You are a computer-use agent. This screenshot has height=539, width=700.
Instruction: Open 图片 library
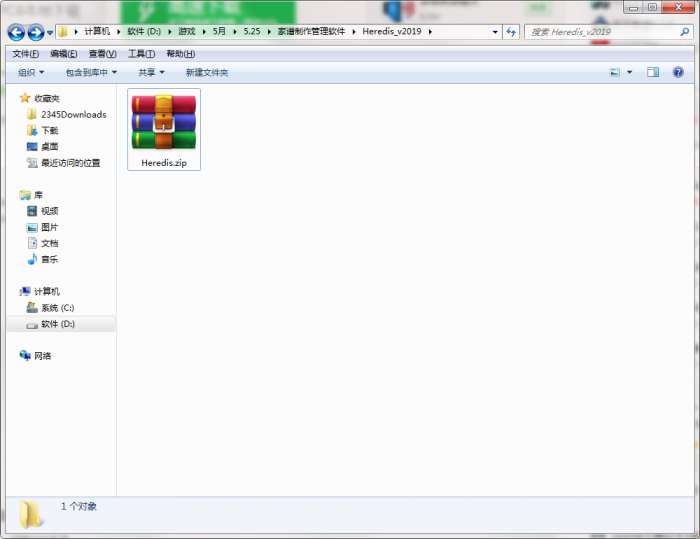[x=50, y=227]
